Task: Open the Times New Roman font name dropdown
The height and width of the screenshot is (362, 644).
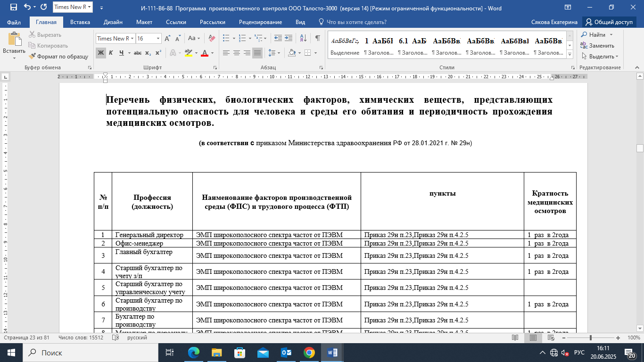Action: click(132, 39)
